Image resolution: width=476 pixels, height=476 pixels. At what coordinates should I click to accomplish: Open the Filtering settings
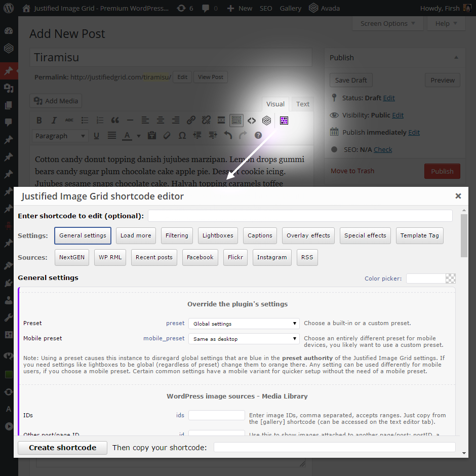[177, 235]
